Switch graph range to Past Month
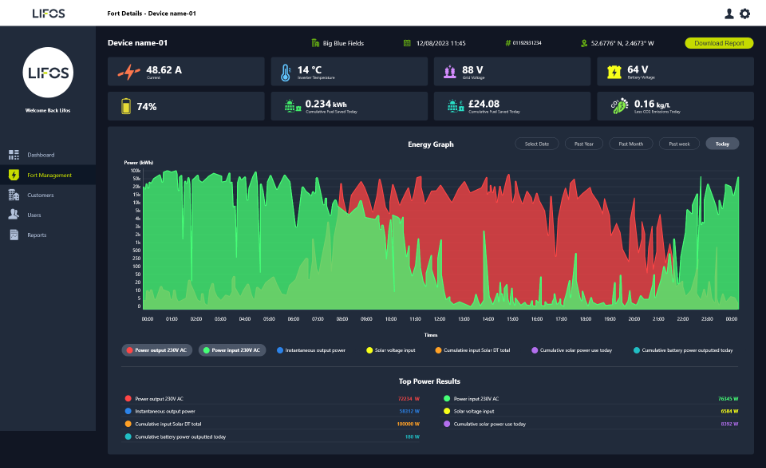This screenshot has height=468, width=766. pyautogui.click(x=631, y=144)
